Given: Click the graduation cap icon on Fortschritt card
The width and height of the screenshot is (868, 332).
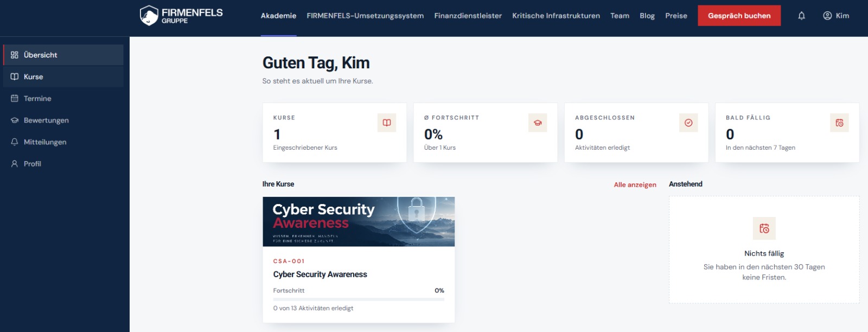Looking at the screenshot, I should click(x=538, y=123).
